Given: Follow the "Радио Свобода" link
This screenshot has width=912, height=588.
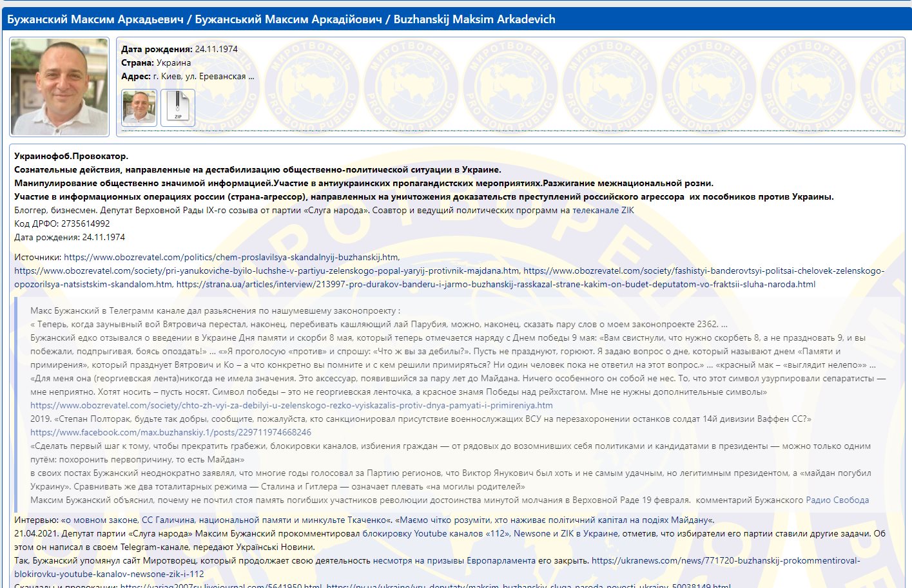Looking at the screenshot, I should pos(837,500).
